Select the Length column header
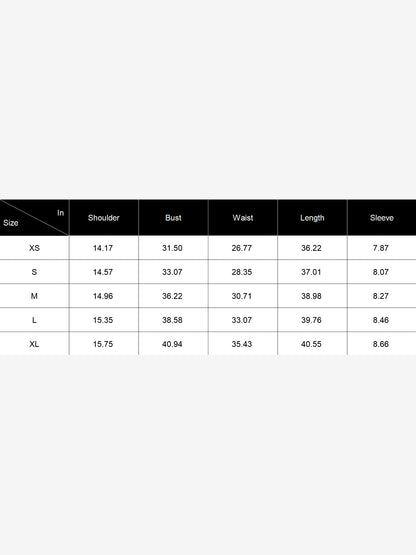Screen dimensions: 416x555 click(x=312, y=218)
